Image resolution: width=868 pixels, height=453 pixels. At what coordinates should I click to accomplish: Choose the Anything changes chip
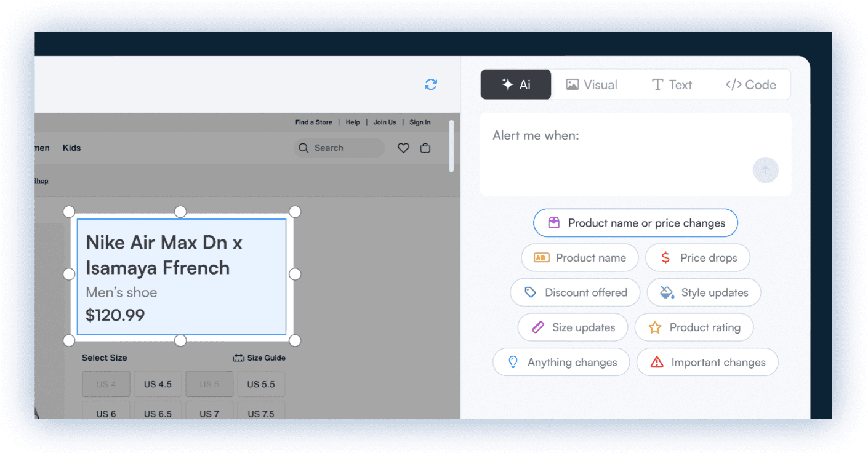pyautogui.click(x=561, y=362)
